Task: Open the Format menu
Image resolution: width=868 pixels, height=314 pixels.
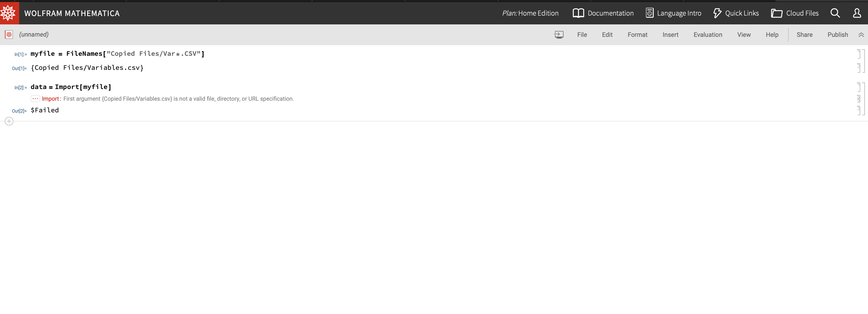Action: pyautogui.click(x=637, y=35)
